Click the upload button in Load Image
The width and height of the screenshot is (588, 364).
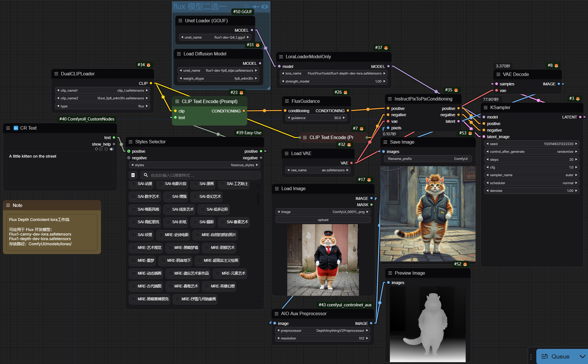[x=323, y=220]
